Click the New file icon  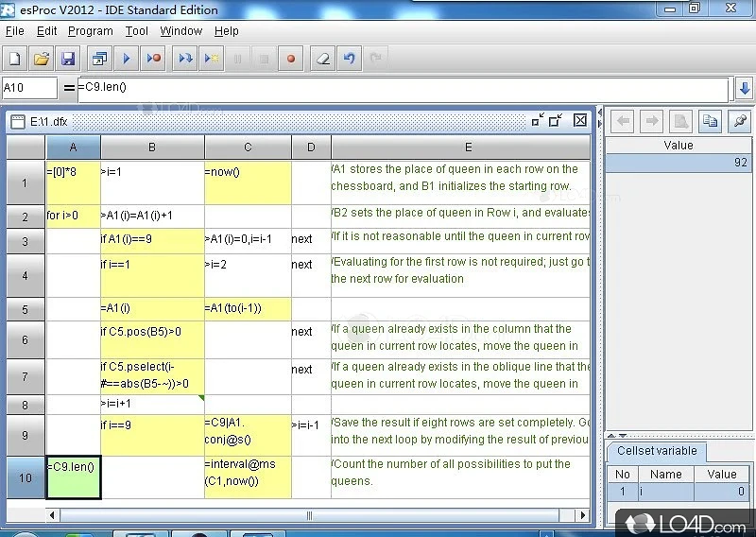(x=15, y=59)
